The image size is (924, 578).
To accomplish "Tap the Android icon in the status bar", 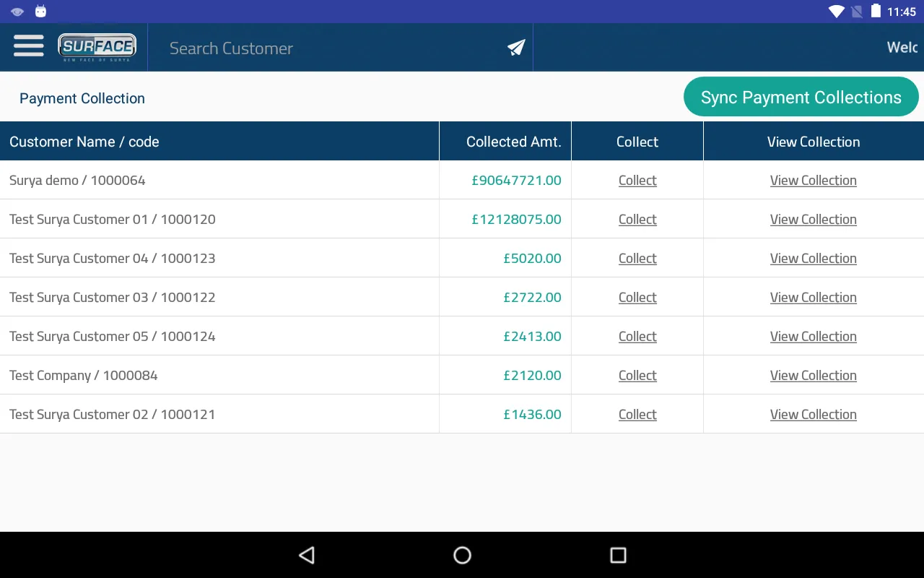I will click(40, 11).
